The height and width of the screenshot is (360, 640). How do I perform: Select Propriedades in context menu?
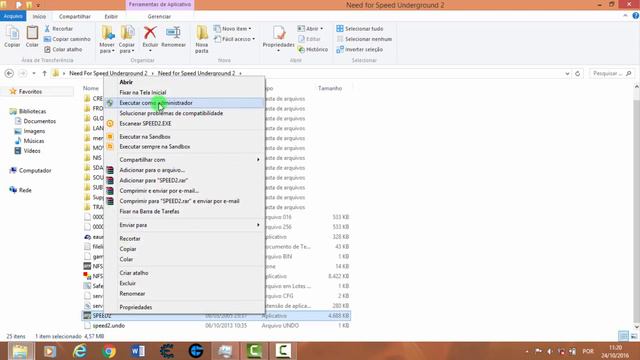184,307
